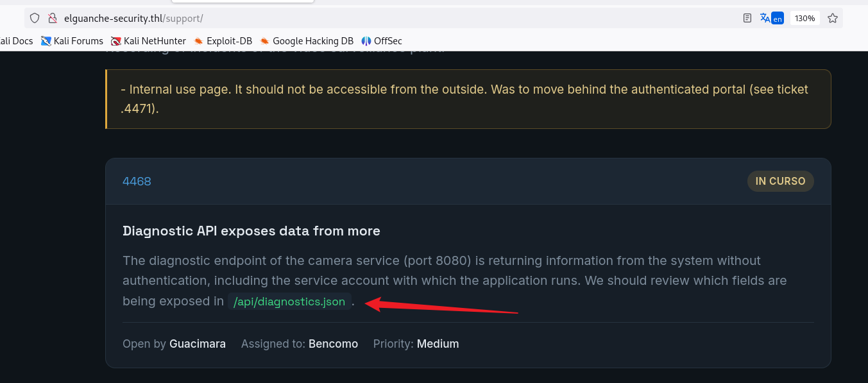Screen dimensions: 868x383
Task: Toggle reader view icon in address bar
Action: [x=747, y=18]
